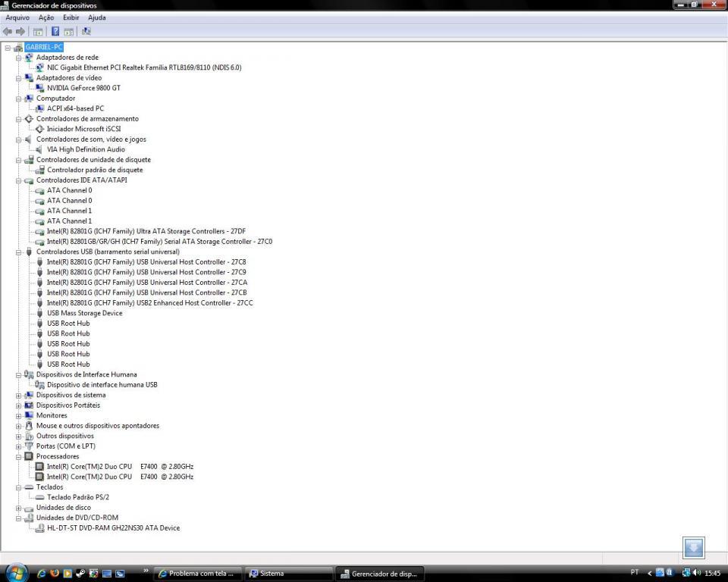This screenshot has height=582, width=728.
Task: Open the Ação menu
Action: coord(46,17)
